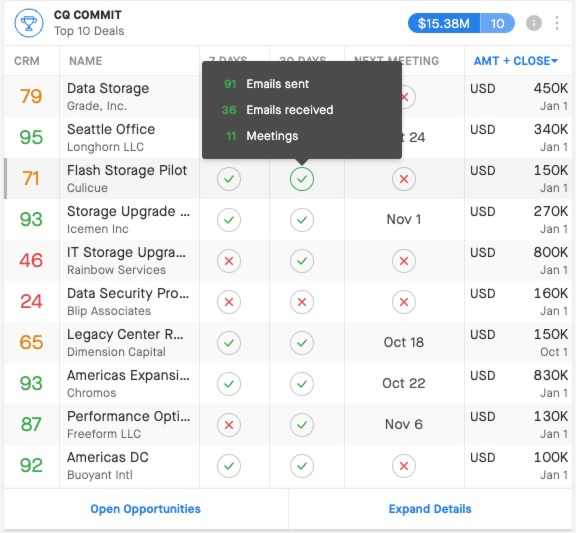Click the 7-day X icon for IT Storage Upgrade

coord(229,261)
